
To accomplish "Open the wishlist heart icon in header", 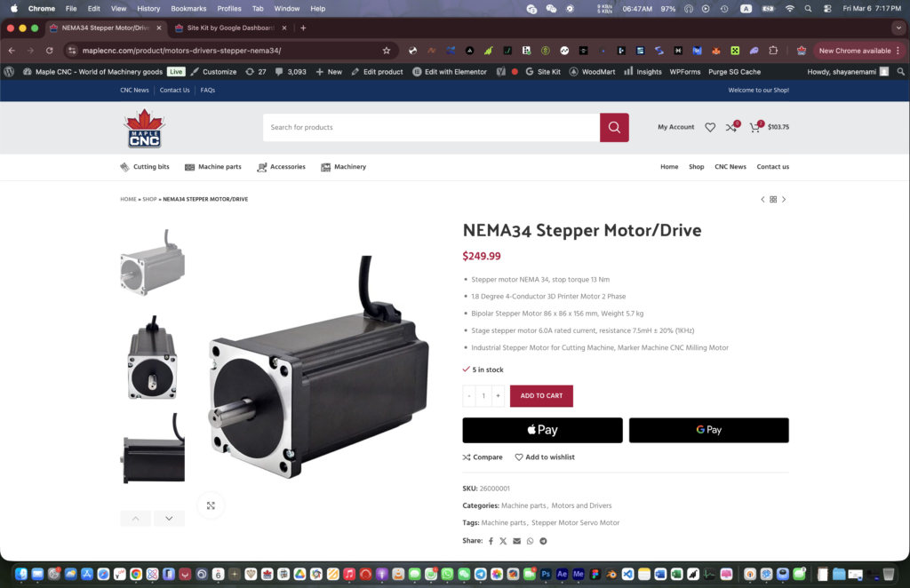I will point(710,127).
